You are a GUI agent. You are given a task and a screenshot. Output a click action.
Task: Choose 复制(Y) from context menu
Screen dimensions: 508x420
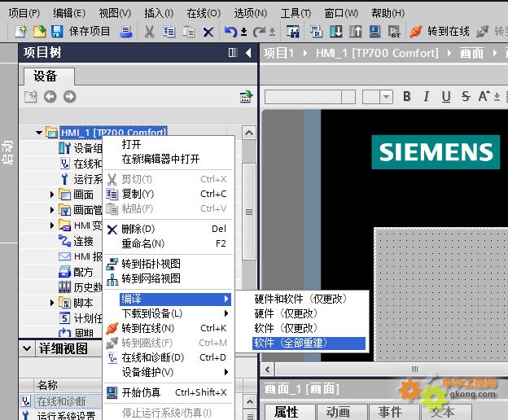click(x=169, y=194)
